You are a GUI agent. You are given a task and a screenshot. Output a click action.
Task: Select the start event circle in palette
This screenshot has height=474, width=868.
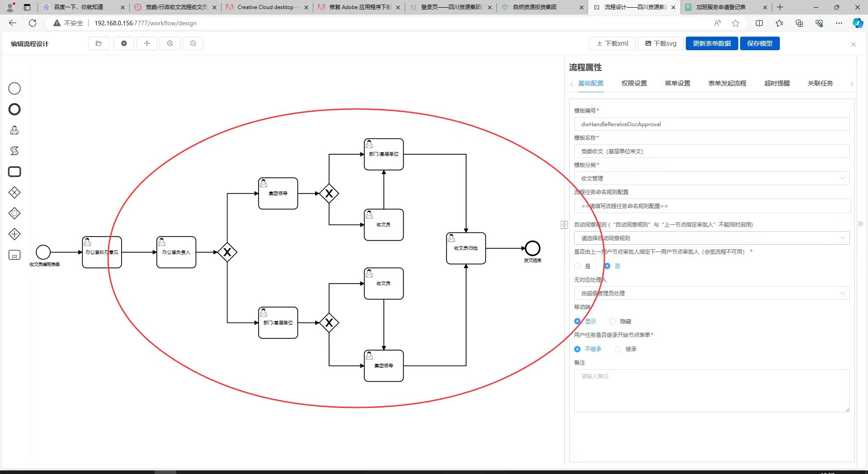[14, 89]
